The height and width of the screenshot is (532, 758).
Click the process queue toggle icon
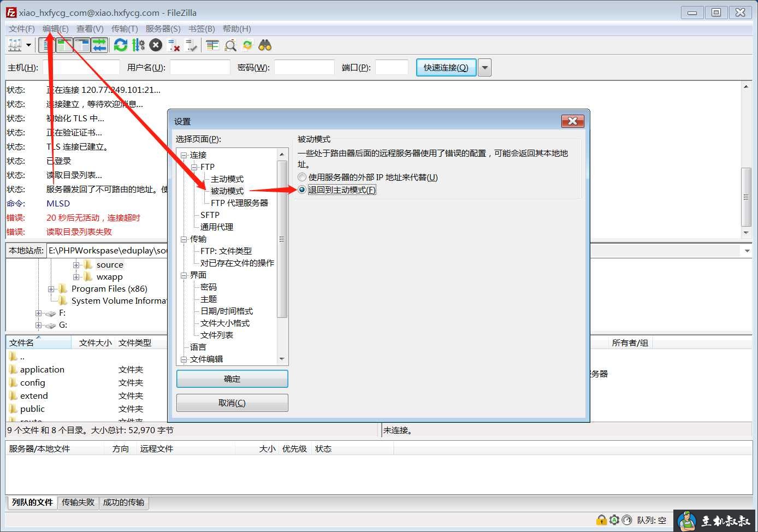point(138,45)
